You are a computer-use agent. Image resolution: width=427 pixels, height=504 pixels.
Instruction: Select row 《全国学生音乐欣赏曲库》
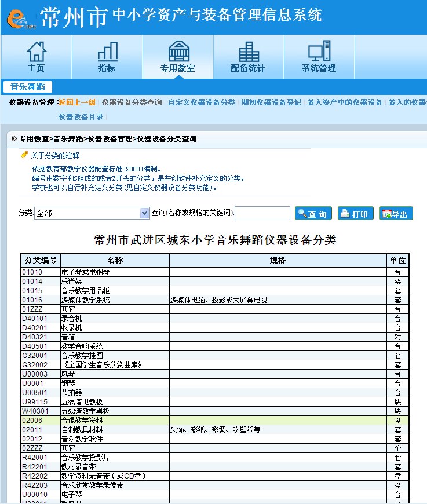click(x=215, y=365)
